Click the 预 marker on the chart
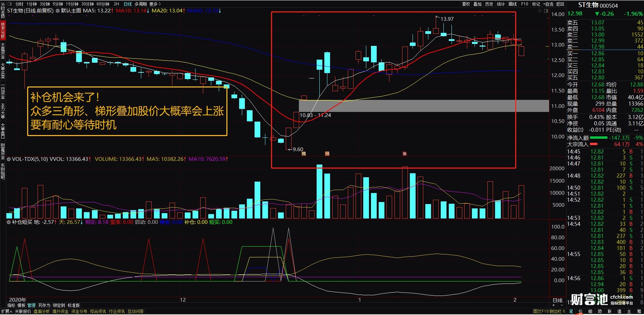644x315 pixels. point(327,153)
